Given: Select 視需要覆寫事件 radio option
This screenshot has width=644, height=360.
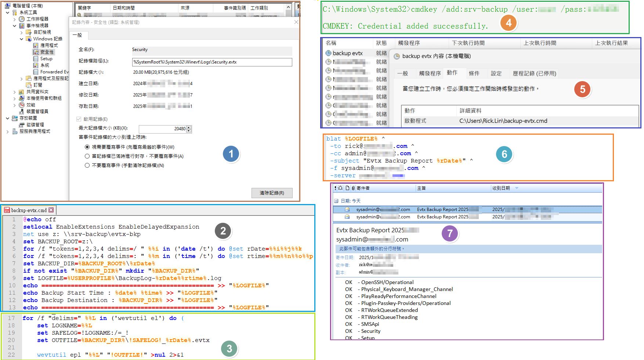Looking at the screenshot, I should 87,147.
